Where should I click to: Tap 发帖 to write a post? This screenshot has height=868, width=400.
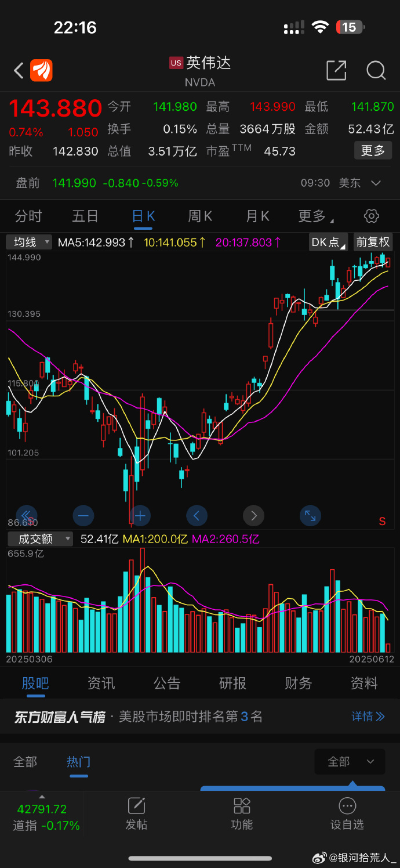pyautogui.click(x=136, y=813)
